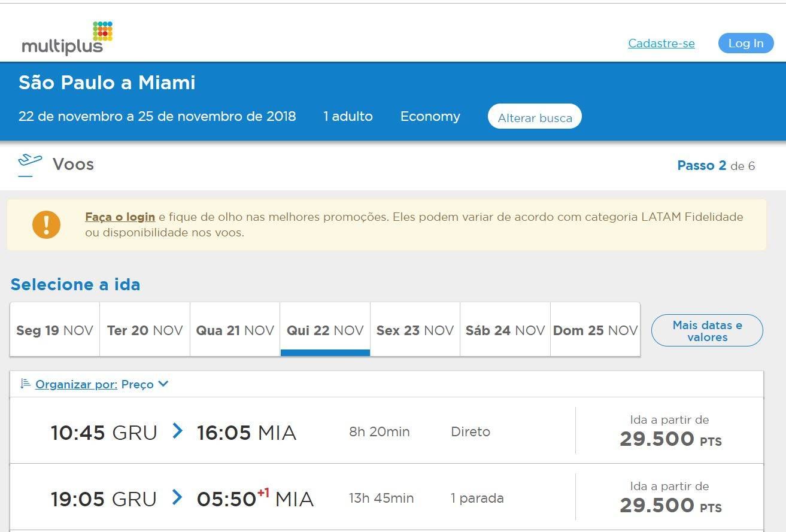The width and height of the screenshot is (786, 532).
Task: Click the blue arrow between 10:45 GRU and 16:05 MIA
Action: (x=177, y=431)
